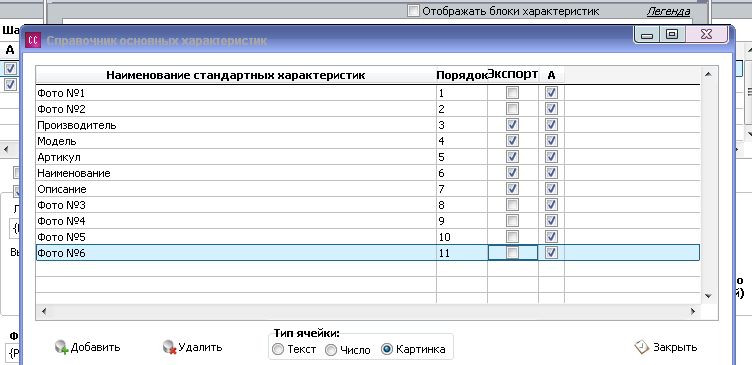
Task: Toggle the A checkbox for Производитель
Action: click(551, 125)
